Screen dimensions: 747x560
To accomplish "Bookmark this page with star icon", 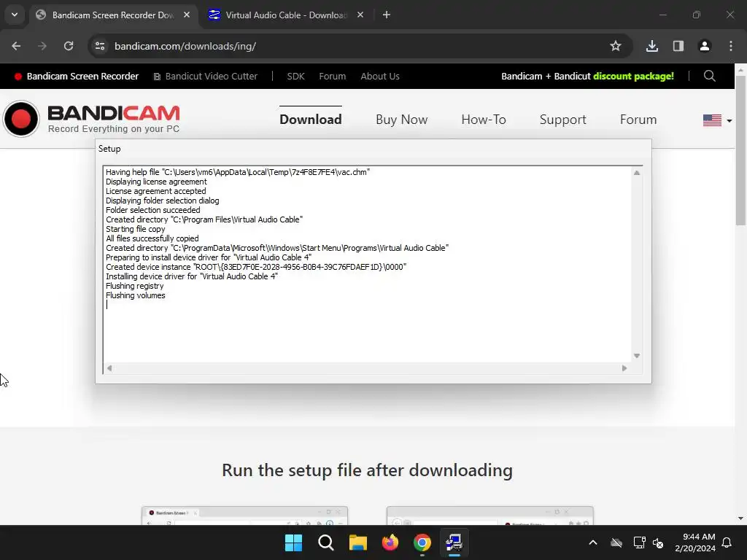I will click(616, 46).
